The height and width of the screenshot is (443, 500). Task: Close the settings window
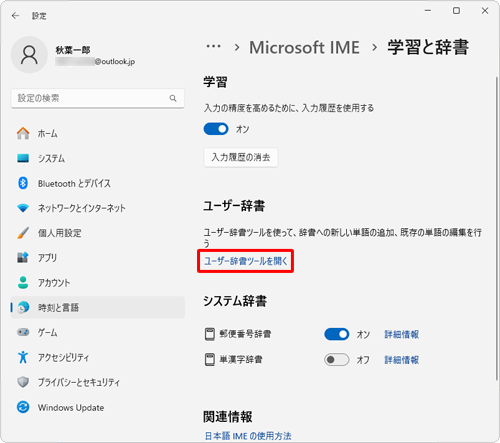[485, 11]
